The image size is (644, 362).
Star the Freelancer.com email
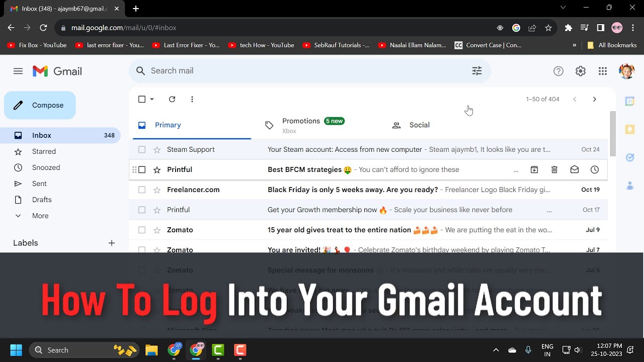click(157, 190)
